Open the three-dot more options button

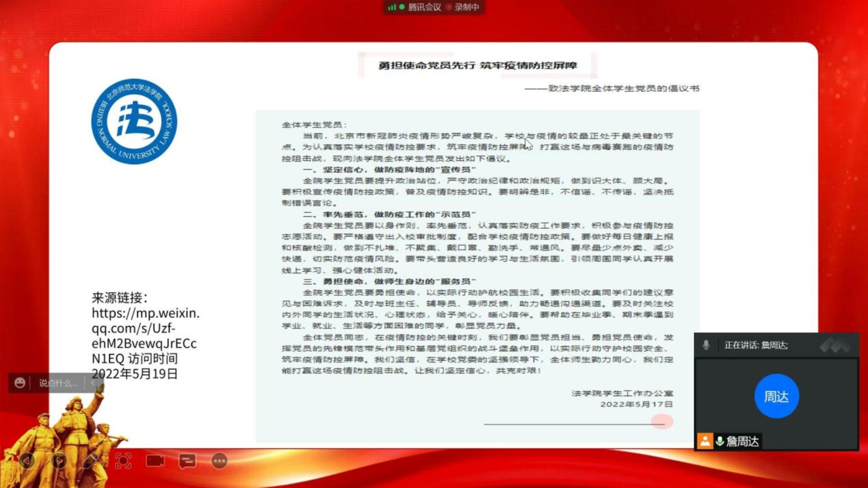pos(220,460)
